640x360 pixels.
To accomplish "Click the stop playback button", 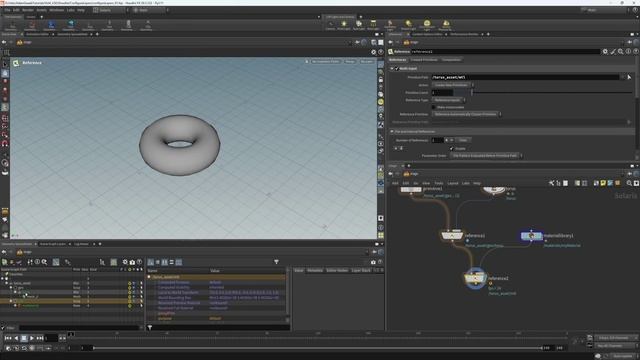I will (24, 338).
